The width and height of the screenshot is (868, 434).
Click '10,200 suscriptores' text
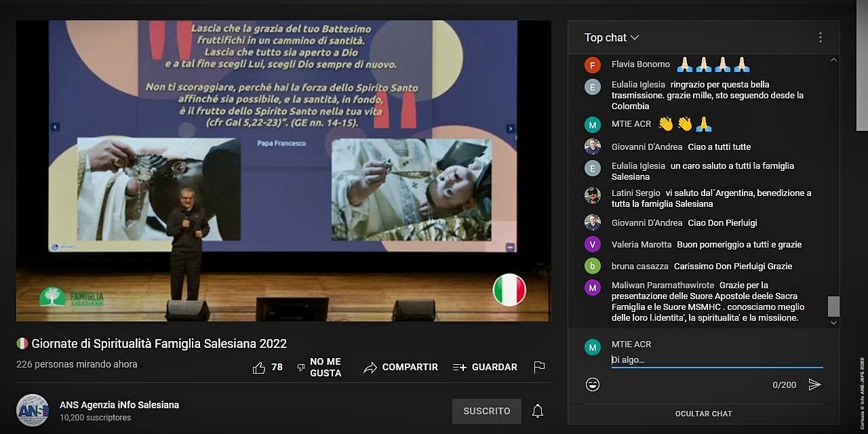[x=95, y=418]
